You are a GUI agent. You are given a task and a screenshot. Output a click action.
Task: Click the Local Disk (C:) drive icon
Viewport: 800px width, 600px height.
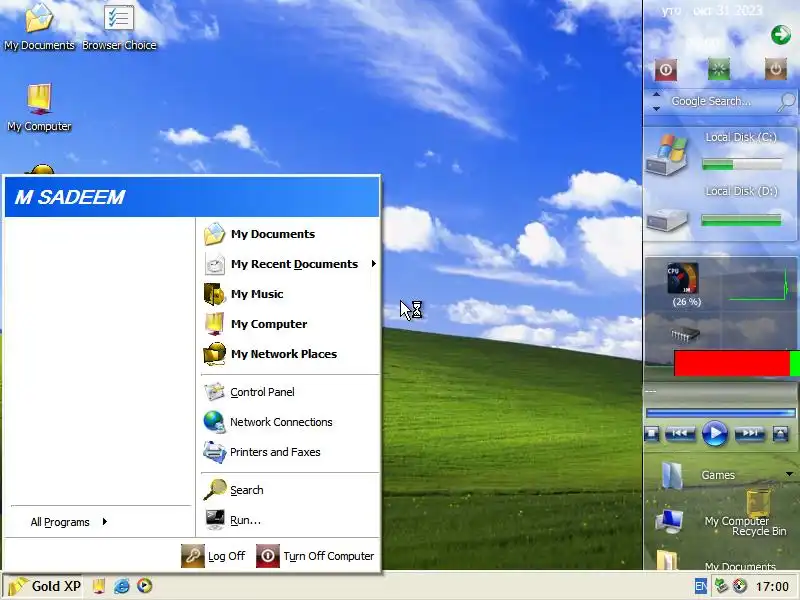click(x=667, y=154)
